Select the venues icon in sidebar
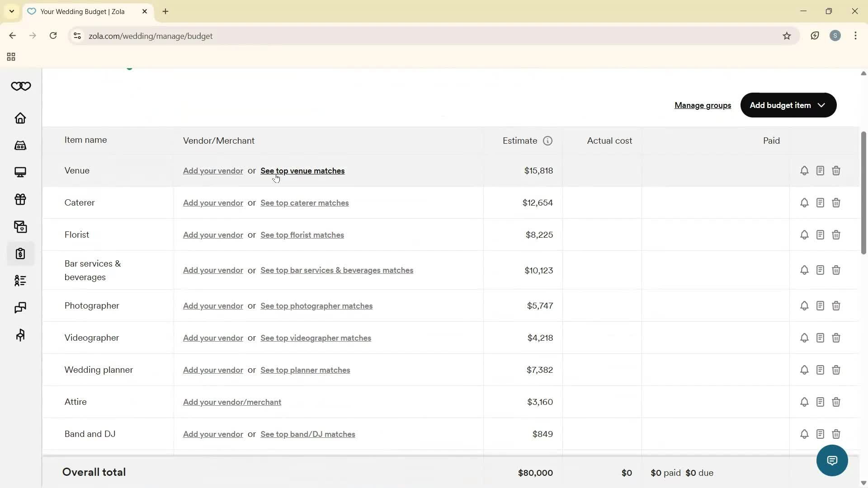The height and width of the screenshot is (488, 868). 20,145
